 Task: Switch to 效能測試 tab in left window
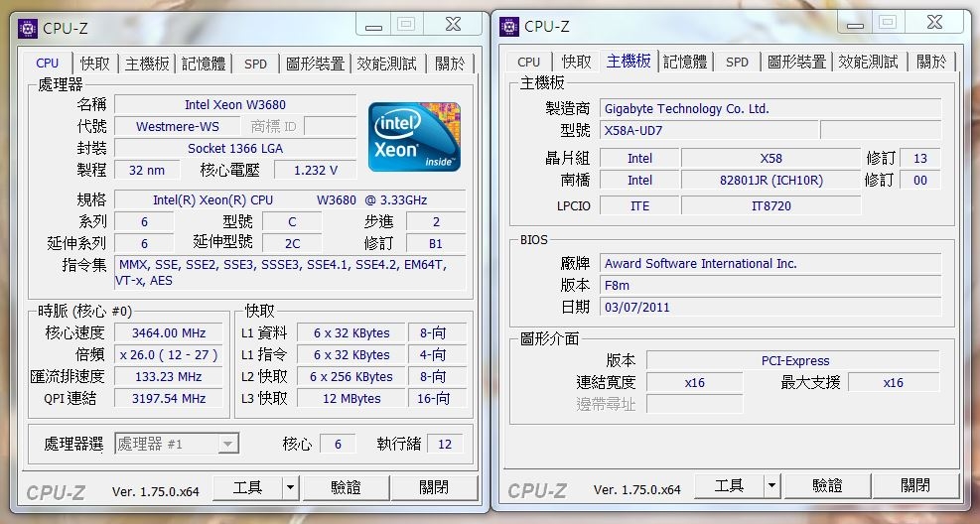[387, 64]
